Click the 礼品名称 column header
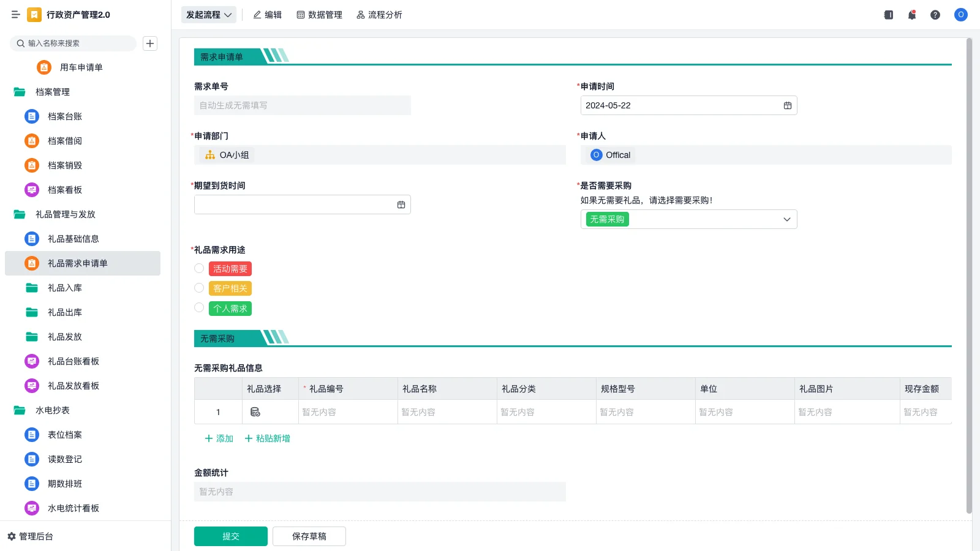 pyautogui.click(x=447, y=389)
